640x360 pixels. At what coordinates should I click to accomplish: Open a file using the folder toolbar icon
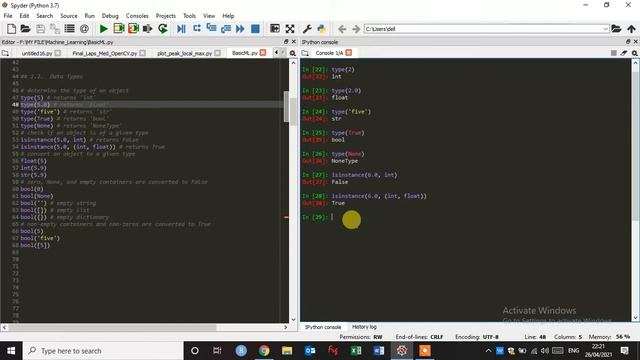click(x=25, y=29)
